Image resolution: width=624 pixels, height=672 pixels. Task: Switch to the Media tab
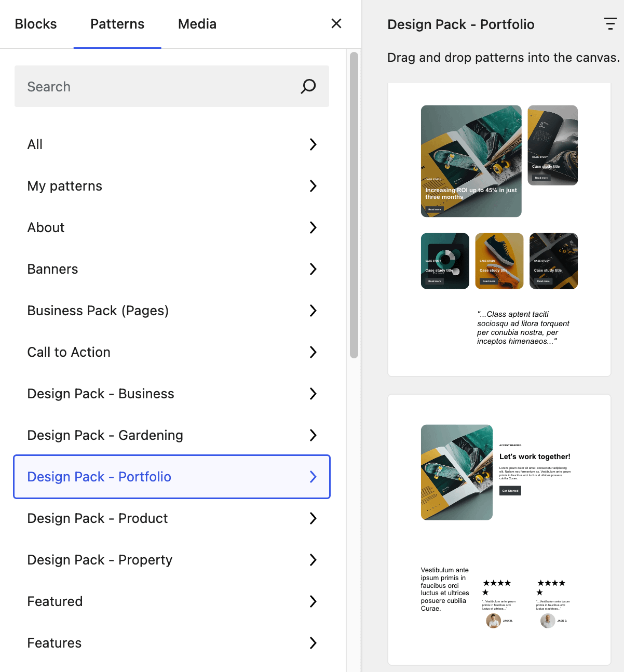(x=197, y=24)
